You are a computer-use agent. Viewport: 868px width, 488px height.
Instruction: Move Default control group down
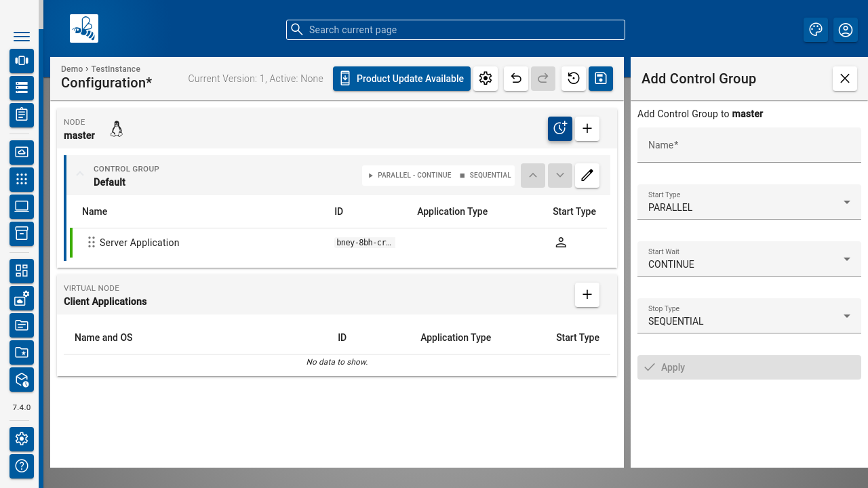[x=560, y=176]
